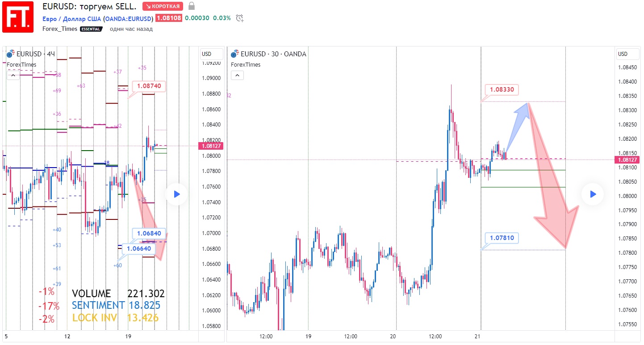Click 1.08350 on the 30-minute price scale
The image size is (644, 345).
[627, 96]
